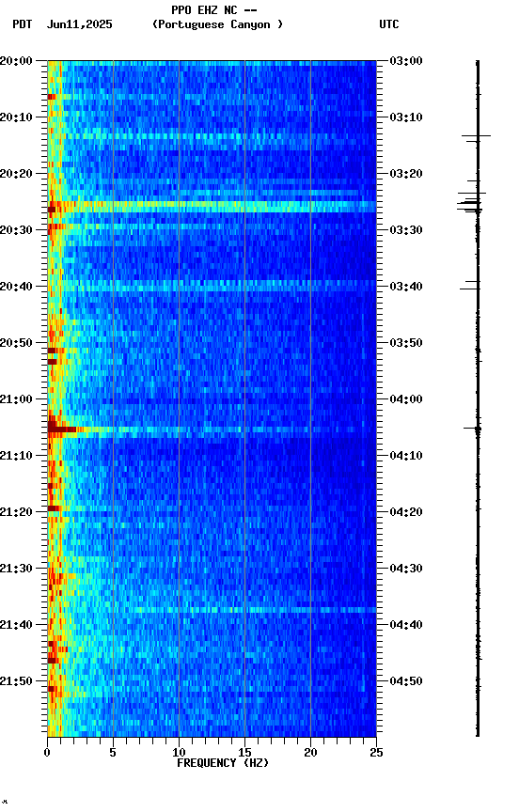Click the 03:10 UTC time label
The image size is (519, 812).
(406, 117)
